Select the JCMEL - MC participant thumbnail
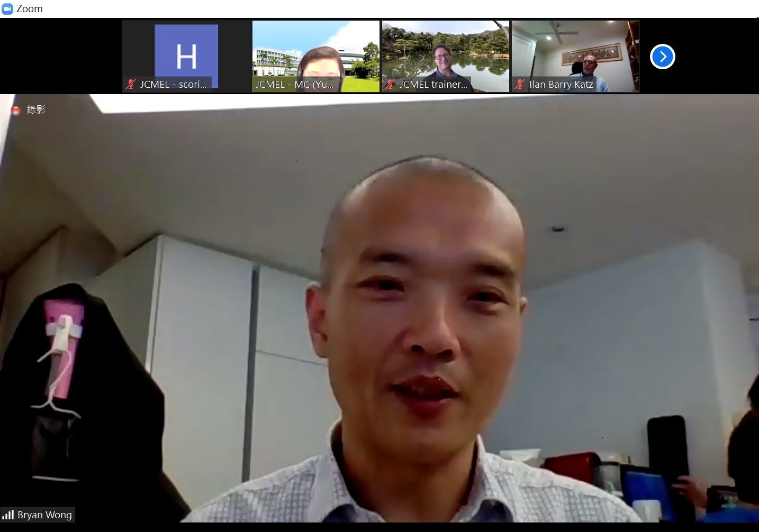The image size is (759, 532). (x=316, y=57)
